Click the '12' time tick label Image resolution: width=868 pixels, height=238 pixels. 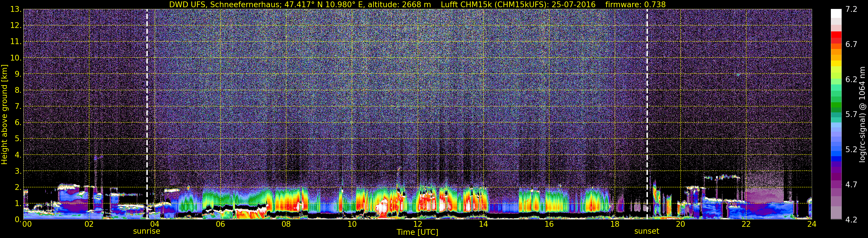coord(417,224)
